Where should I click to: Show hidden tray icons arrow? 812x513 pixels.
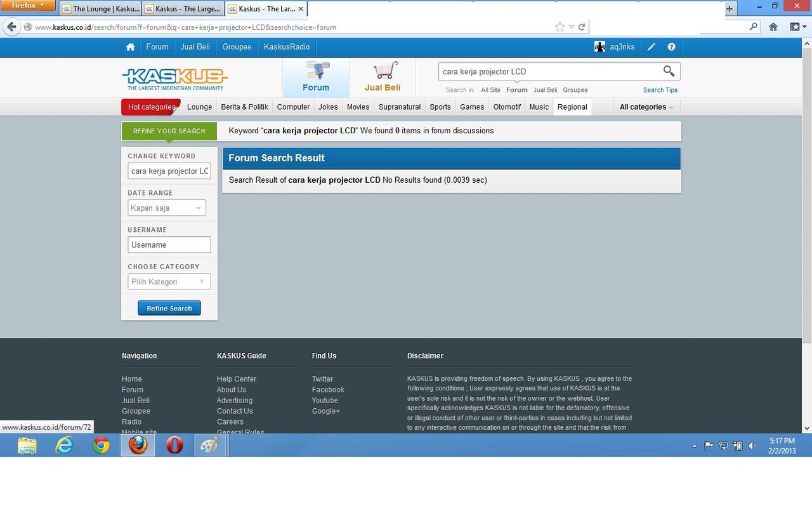[x=695, y=446]
